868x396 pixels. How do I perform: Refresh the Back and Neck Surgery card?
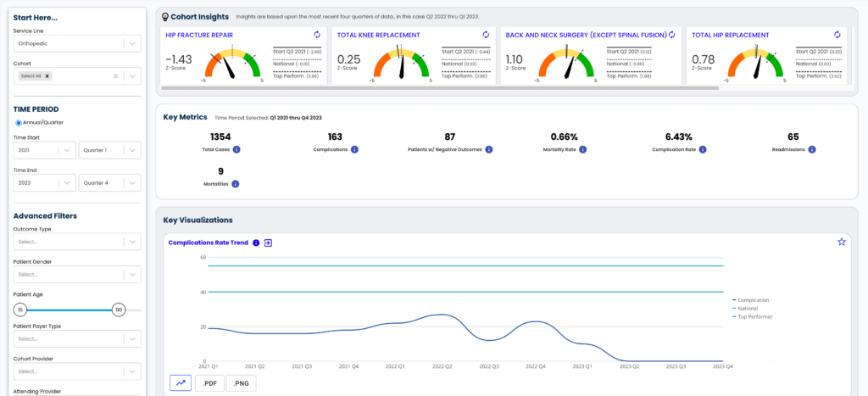pos(672,35)
